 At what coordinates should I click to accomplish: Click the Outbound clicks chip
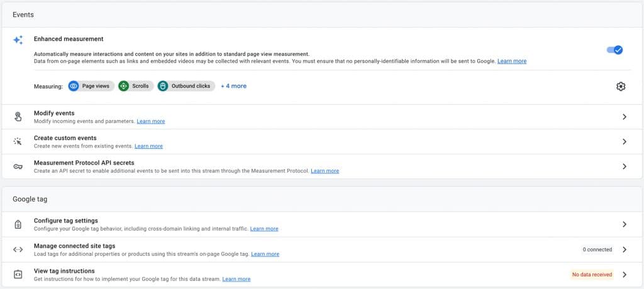(186, 86)
